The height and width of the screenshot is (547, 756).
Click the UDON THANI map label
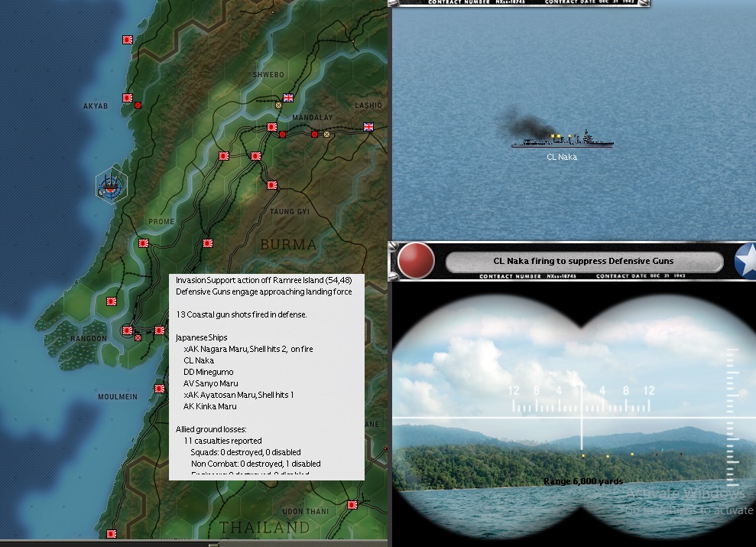coord(306,511)
